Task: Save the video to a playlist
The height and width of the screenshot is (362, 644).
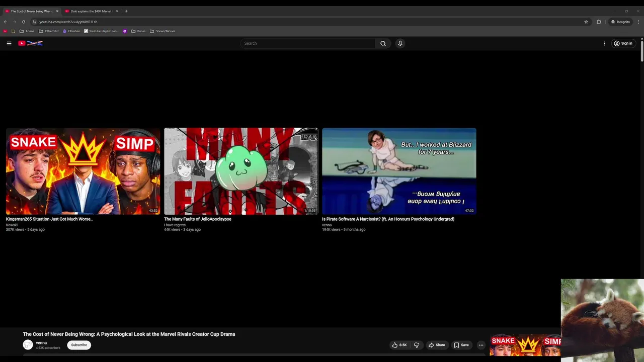Action: [461, 345]
